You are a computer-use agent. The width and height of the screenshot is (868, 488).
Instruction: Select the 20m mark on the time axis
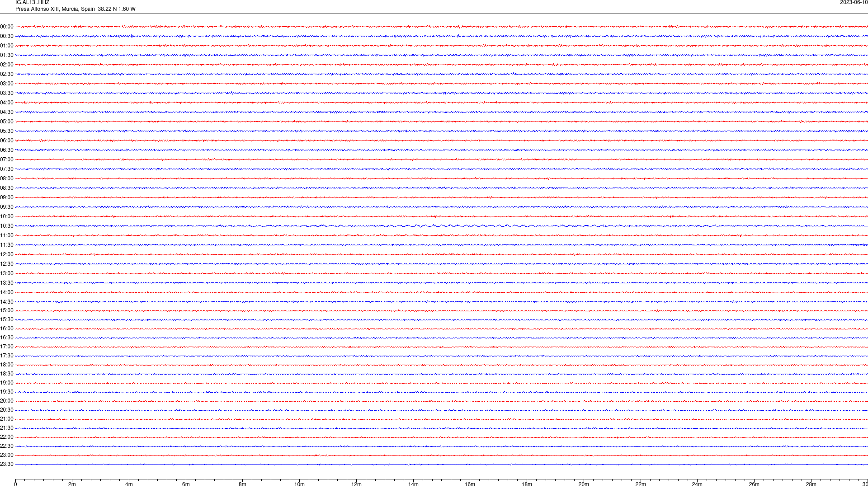coord(584,484)
